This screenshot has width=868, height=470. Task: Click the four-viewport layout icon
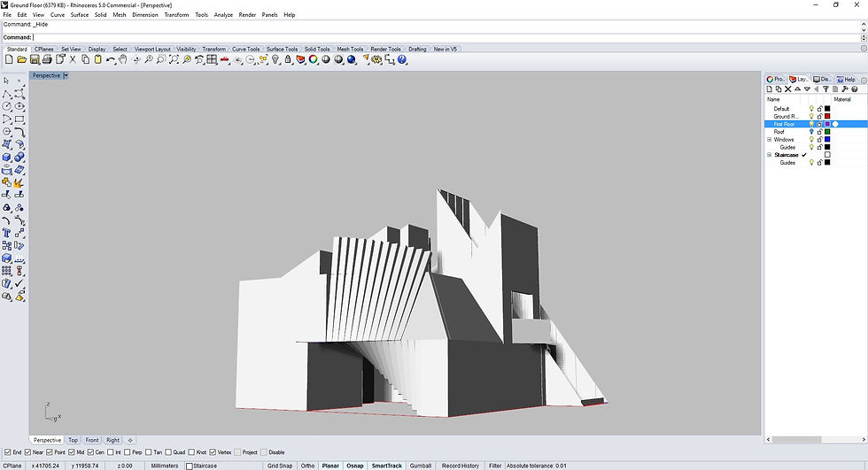click(x=212, y=59)
